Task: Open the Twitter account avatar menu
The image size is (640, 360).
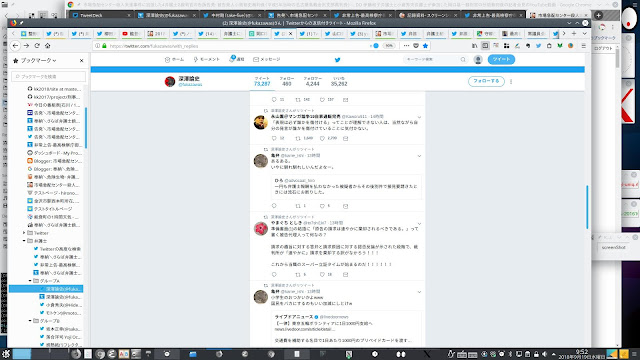Action: pyautogui.click(x=478, y=60)
